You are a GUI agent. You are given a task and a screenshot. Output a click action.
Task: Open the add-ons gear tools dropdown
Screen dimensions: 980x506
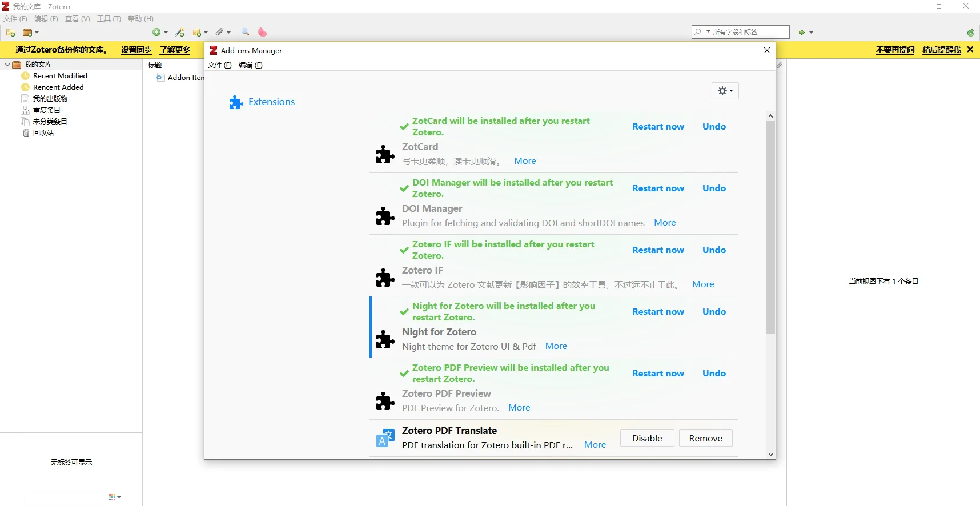(725, 91)
